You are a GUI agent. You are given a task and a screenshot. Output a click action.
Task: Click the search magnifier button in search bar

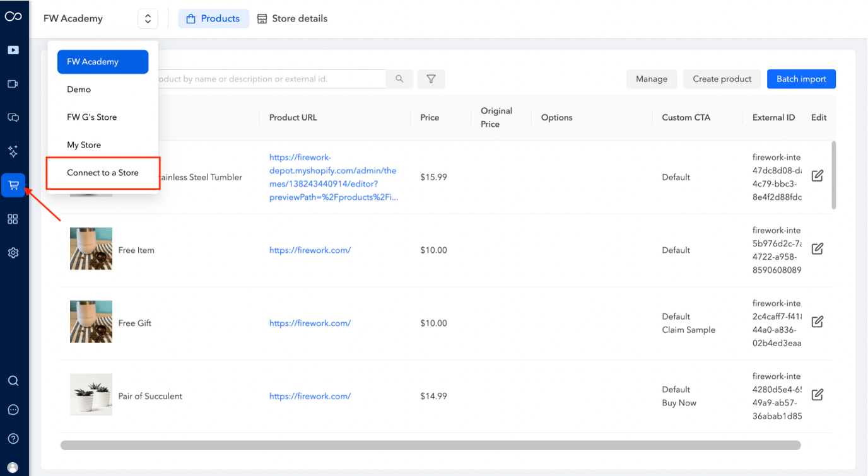pyautogui.click(x=399, y=79)
